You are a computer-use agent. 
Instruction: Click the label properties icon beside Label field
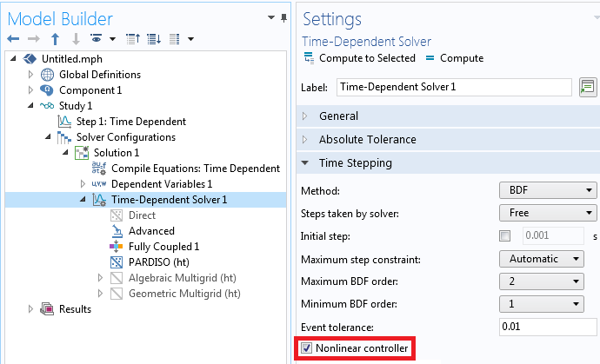pos(587,87)
